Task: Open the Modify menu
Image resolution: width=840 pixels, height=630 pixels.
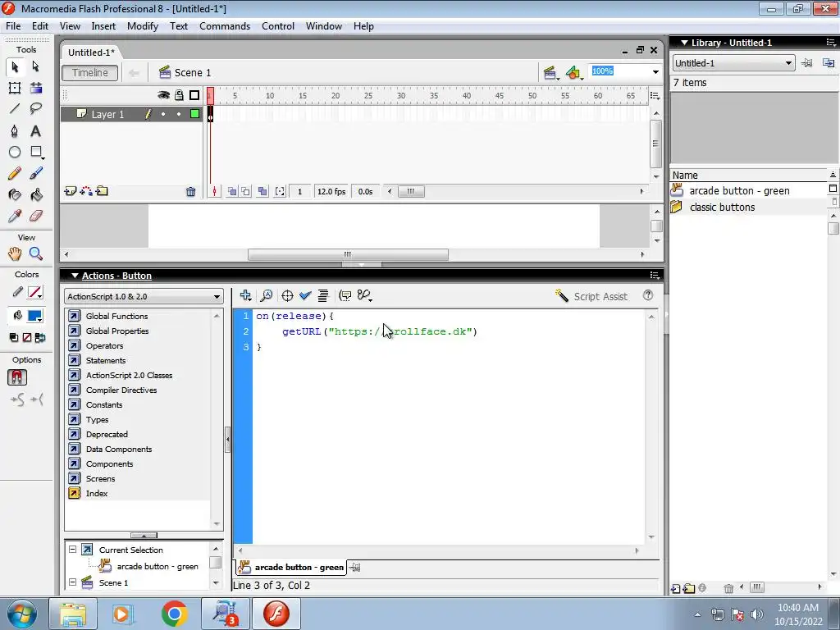Action: 143,26
